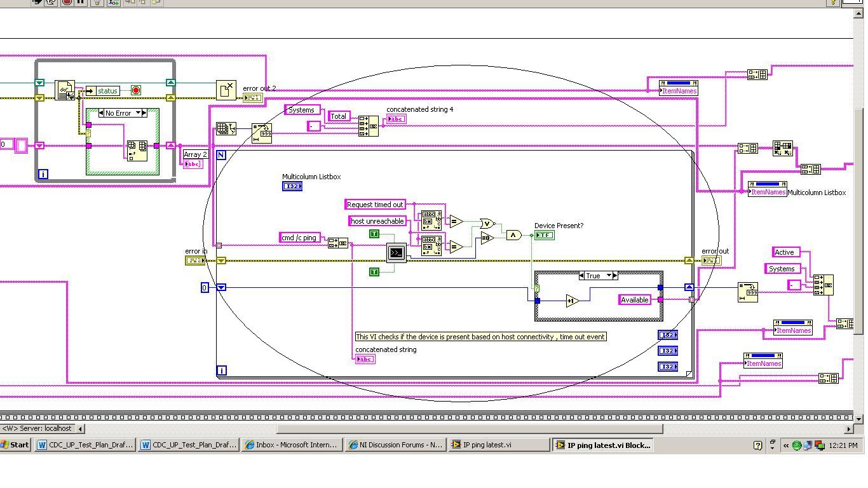Click the status unbundle node
Viewport: 868px width, 488px height.
tap(104, 91)
